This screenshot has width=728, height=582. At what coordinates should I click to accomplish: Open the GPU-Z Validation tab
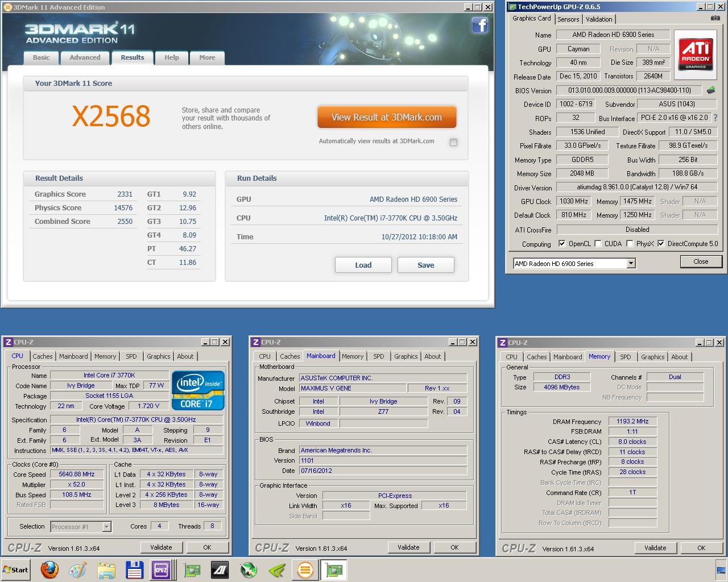[599, 19]
